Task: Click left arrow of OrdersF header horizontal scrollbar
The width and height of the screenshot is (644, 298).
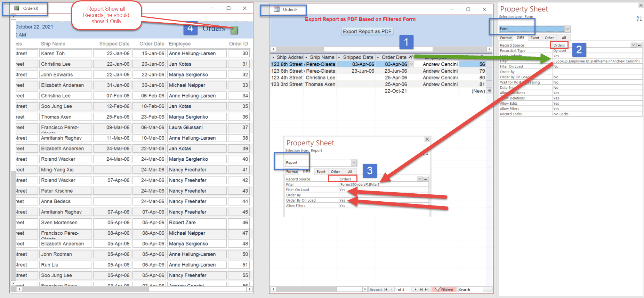Action: (x=273, y=49)
